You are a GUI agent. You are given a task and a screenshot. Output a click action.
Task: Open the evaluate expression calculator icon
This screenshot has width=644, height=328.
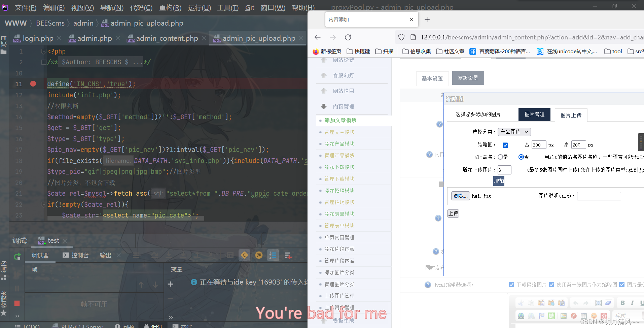coord(230,255)
